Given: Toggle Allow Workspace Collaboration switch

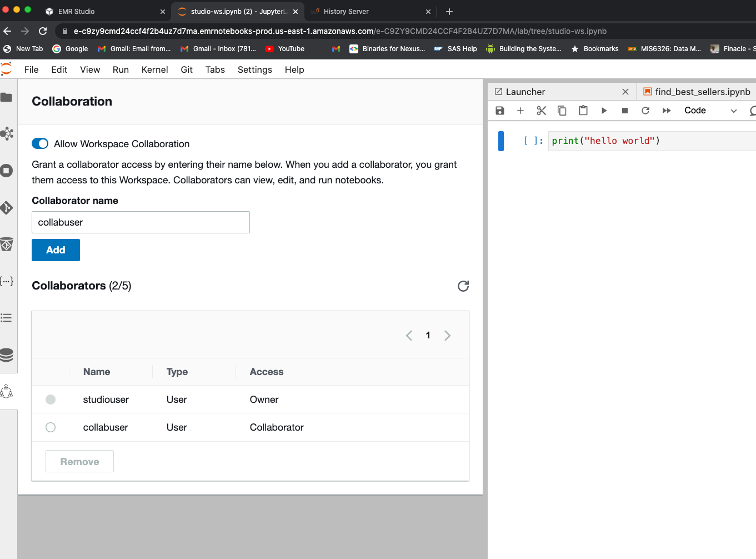Looking at the screenshot, I should point(40,143).
